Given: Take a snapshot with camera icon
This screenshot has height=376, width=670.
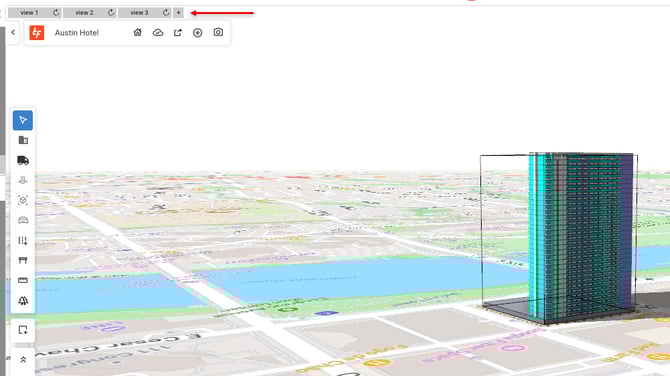Looking at the screenshot, I should pos(218,32).
